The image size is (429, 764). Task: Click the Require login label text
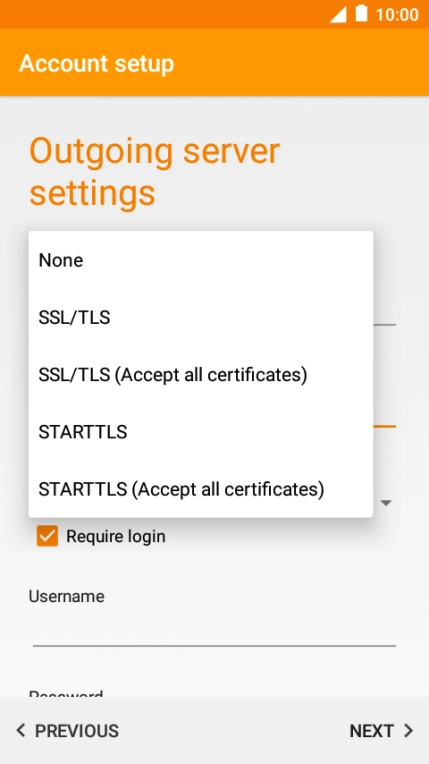pos(116,536)
